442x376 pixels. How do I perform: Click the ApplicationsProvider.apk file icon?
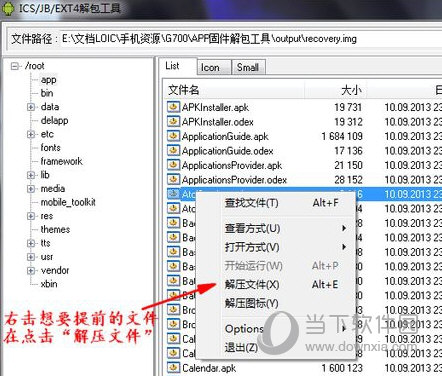(173, 165)
